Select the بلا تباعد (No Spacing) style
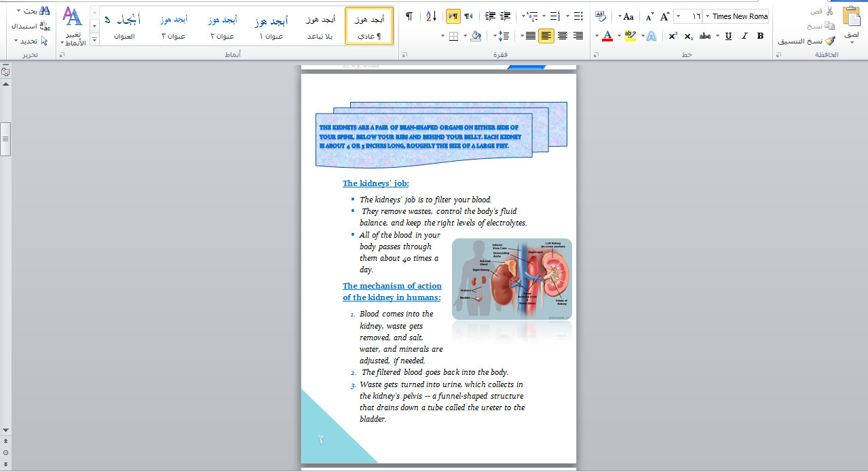The width and height of the screenshot is (868, 472). (320, 26)
